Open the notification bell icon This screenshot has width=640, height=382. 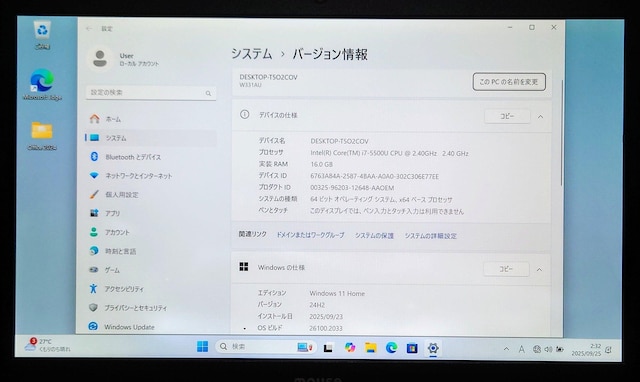[609, 350]
